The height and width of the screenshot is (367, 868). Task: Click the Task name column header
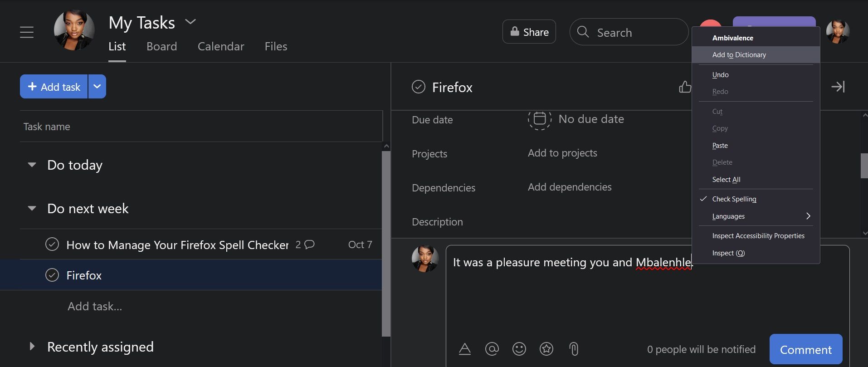tap(47, 127)
